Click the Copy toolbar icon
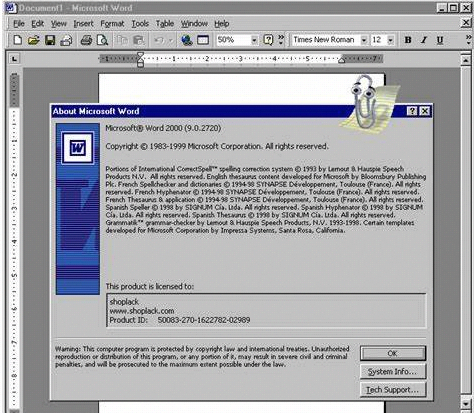The height and width of the screenshot is (413, 474). (x=122, y=40)
